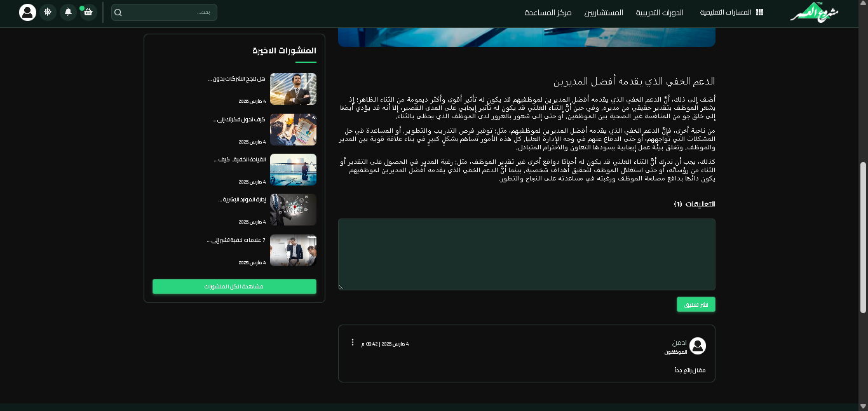The image size is (868, 411).
Task: Focus the comment text area
Action: pos(526,254)
